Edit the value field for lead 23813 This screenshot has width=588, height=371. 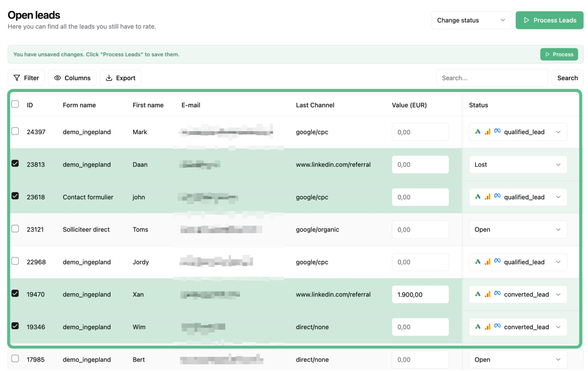click(420, 165)
